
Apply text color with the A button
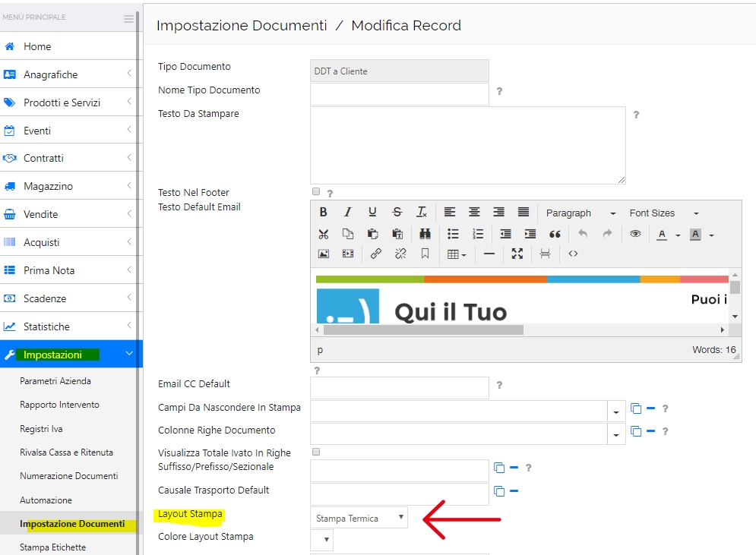click(x=662, y=235)
